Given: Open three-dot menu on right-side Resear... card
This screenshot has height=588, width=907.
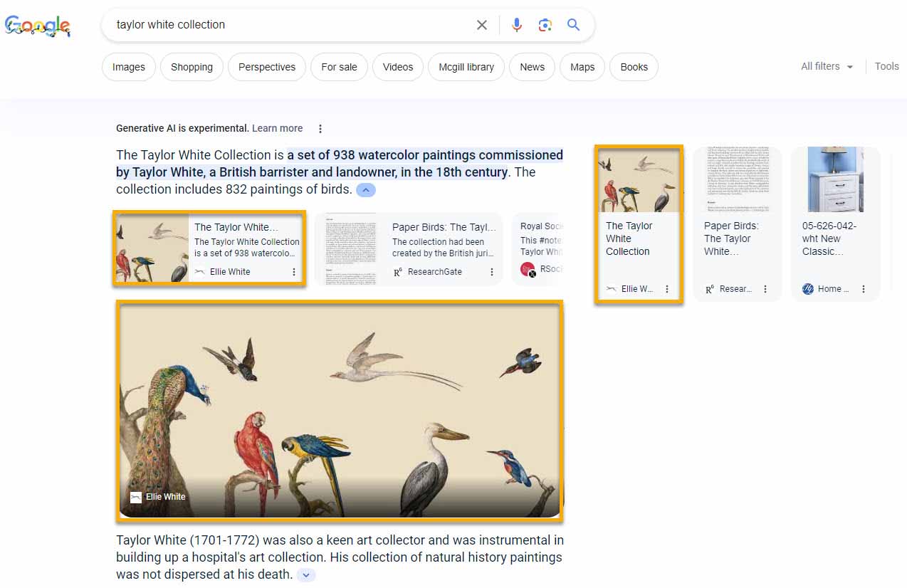Looking at the screenshot, I should [765, 289].
